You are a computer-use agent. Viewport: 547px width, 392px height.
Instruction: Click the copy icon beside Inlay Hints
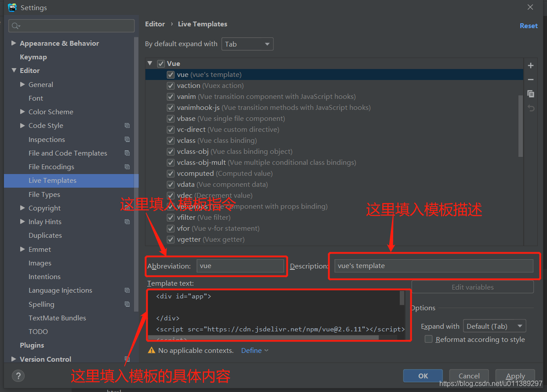[x=127, y=222]
